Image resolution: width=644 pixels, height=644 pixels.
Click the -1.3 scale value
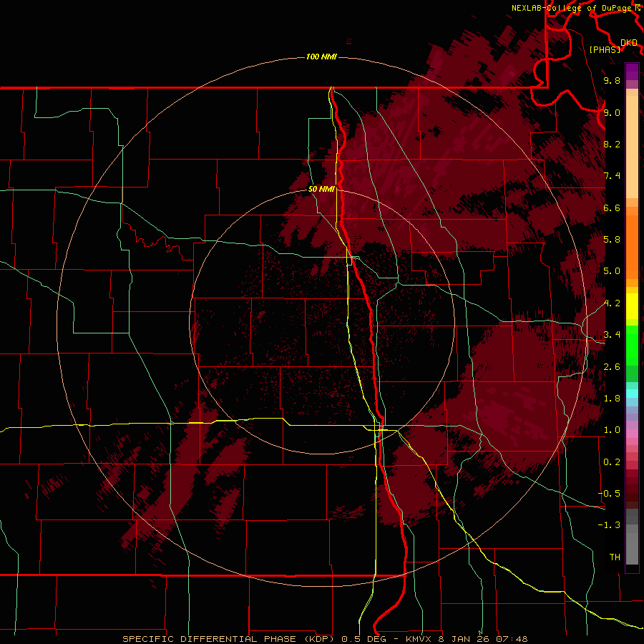coord(610,525)
